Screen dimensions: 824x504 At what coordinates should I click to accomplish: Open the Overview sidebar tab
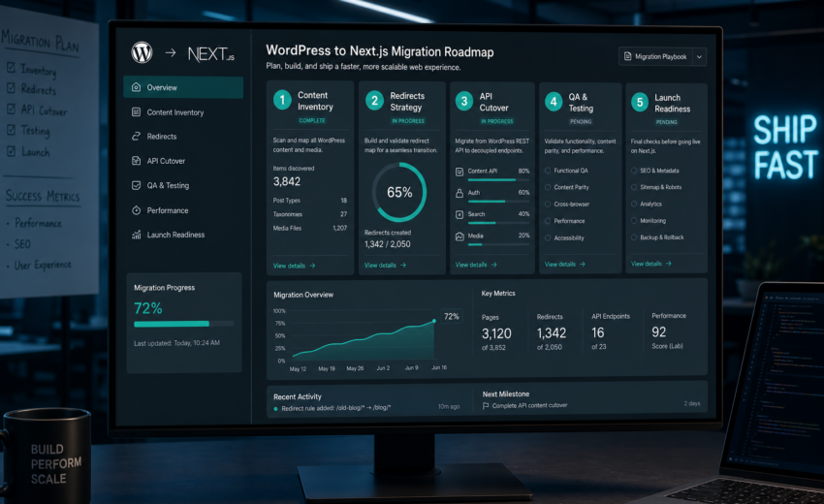point(183,87)
